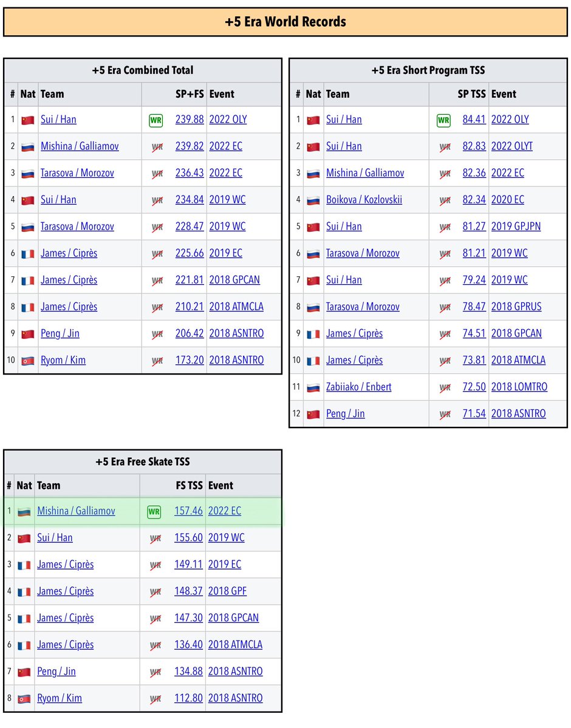
Task: Open the 157.46 free skate score link
Action: click(189, 511)
